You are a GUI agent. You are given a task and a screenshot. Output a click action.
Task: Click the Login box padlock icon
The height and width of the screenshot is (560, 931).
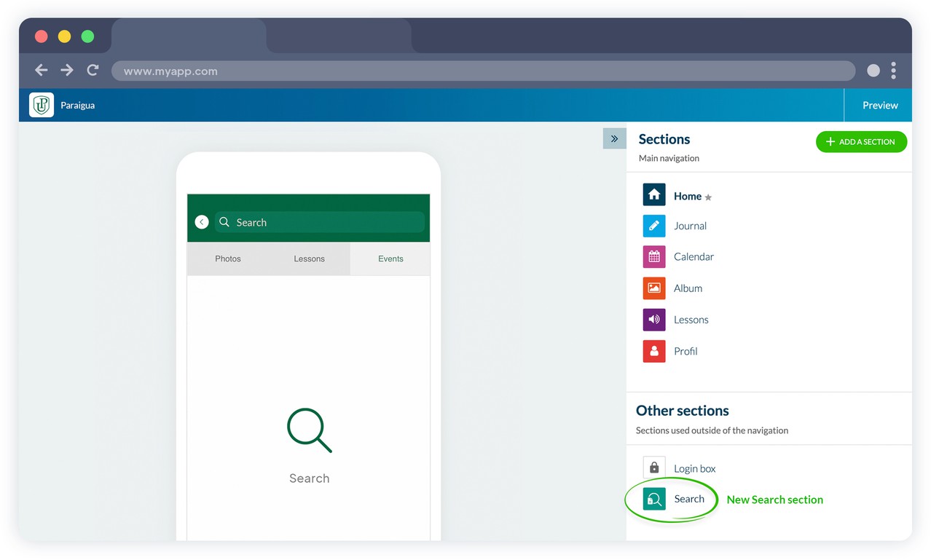click(x=653, y=468)
